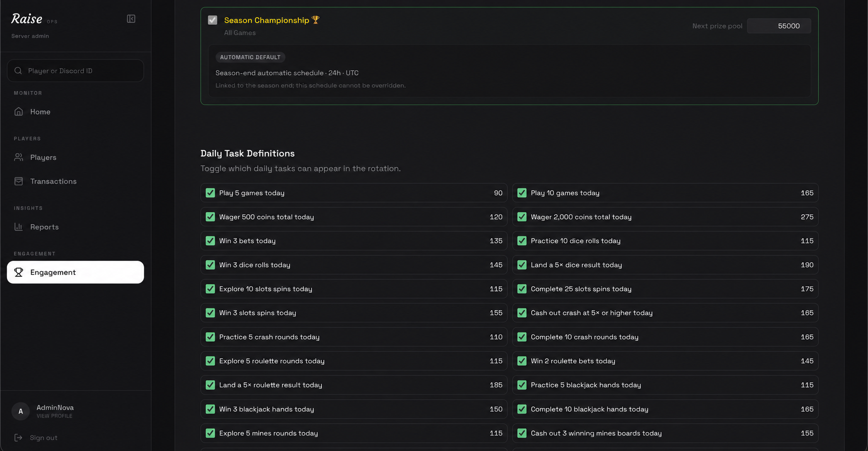
Task: Collapse the sidebar with the panel icon
Action: pyautogui.click(x=131, y=19)
